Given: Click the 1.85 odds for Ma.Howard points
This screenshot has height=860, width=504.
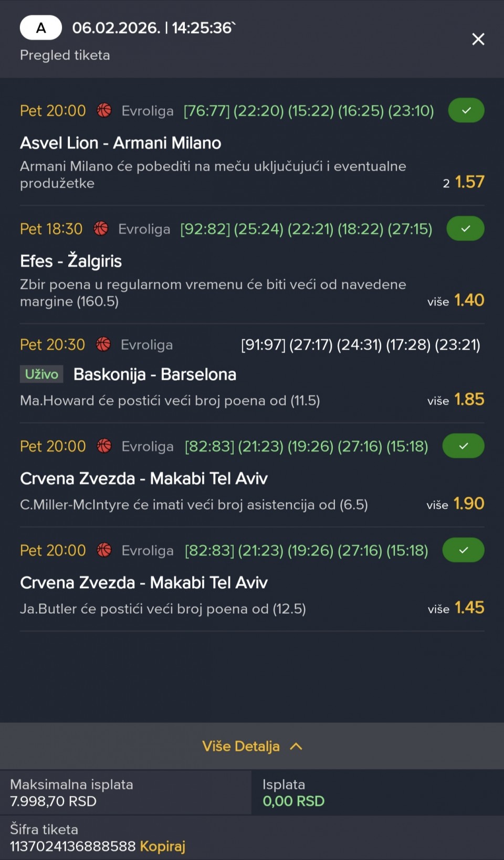Looking at the screenshot, I should pos(469,400).
